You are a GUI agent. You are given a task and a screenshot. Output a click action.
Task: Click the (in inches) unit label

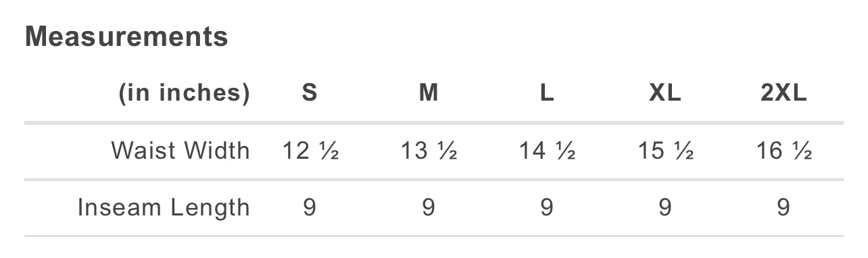tap(184, 93)
